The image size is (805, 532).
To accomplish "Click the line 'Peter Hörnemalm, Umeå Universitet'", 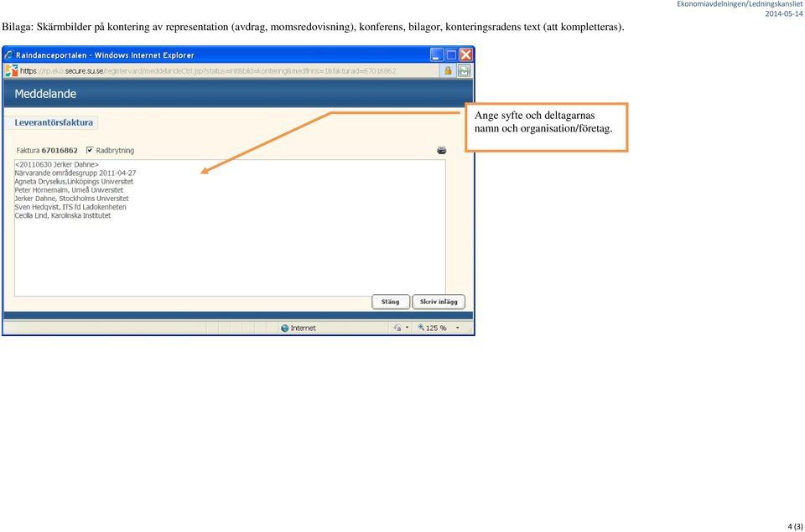I will point(69,190).
